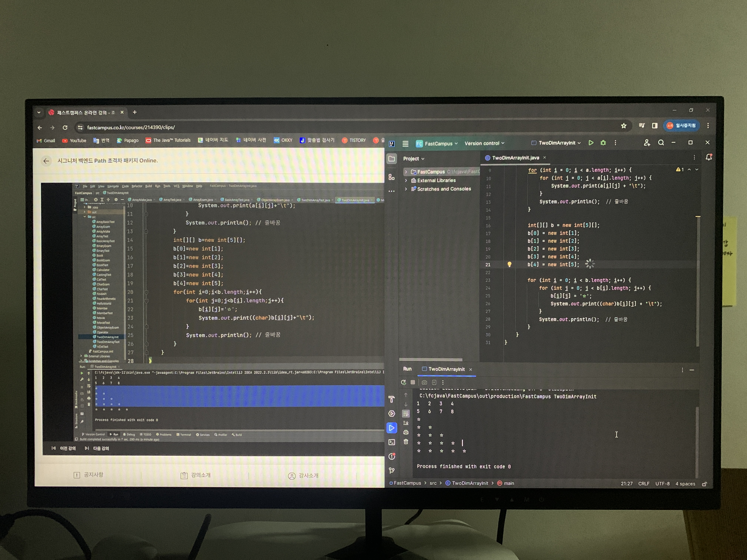
Task: Open the Problems tool window
Action: (392, 456)
